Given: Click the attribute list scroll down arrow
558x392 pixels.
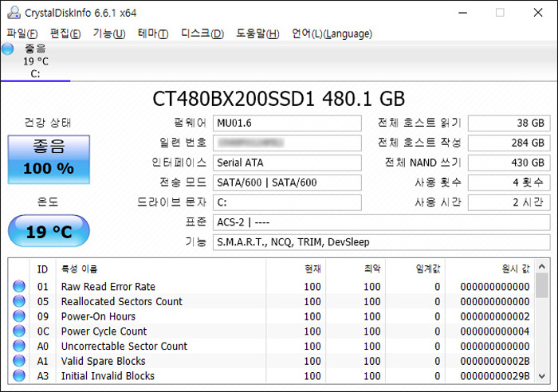Looking at the screenshot, I should 542,376.
